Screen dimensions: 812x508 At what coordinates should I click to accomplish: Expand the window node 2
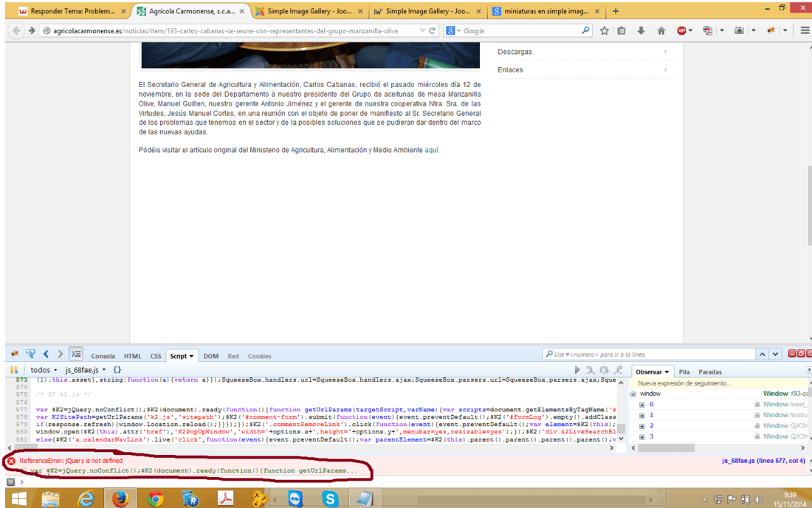[641, 426]
